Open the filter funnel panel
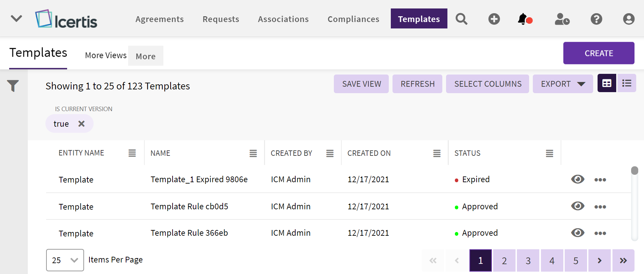Image resolution: width=644 pixels, height=274 pixels. [13, 86]
